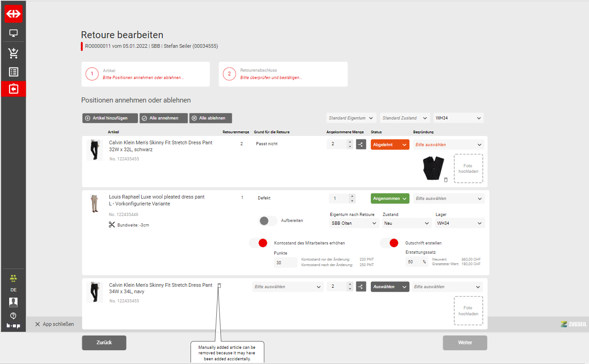Split the quantity of the 32W x 32L schwarz position

coord(361,144)
